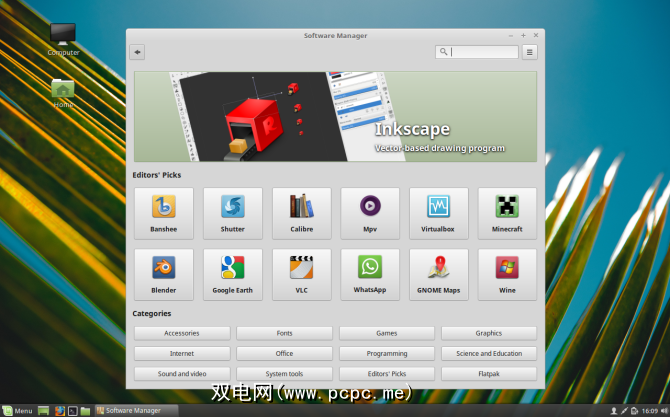Click the user icon in system tray
Viewport: 670px width, 417px height.
614,411
